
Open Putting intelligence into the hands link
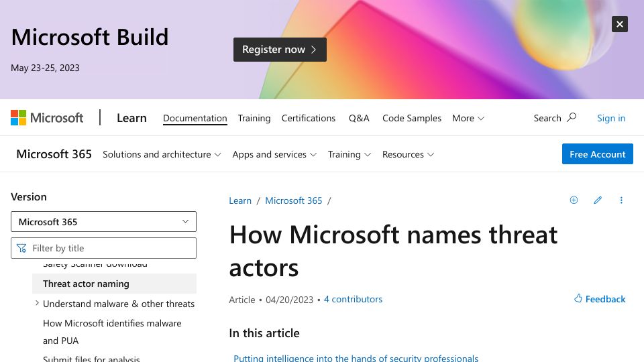pos(356,358)
